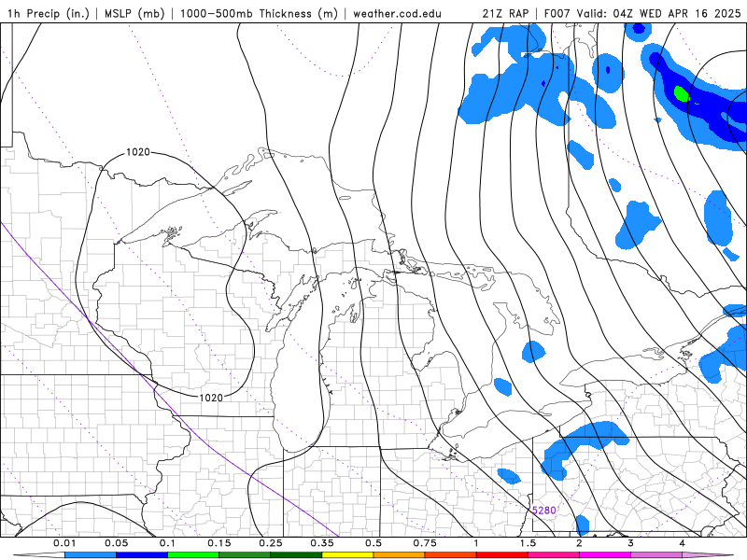Image resolution: width=747 pixels, height=560 pixels.
Task: Select the red 1–1.5 colorbar segment
Action: click(502, 555)
